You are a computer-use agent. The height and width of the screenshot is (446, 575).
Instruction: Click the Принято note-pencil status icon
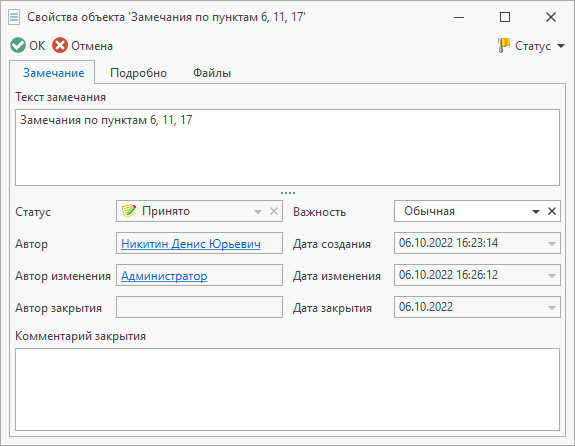point(129,211)
